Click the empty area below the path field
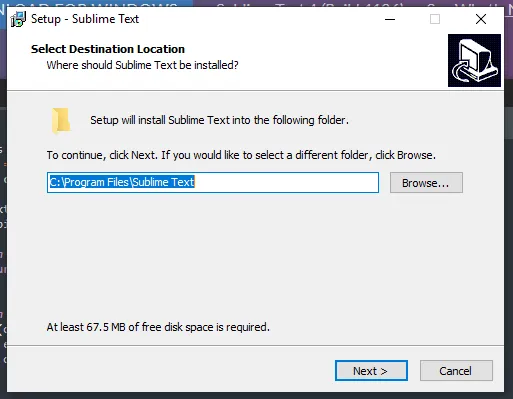 point(255,257)
